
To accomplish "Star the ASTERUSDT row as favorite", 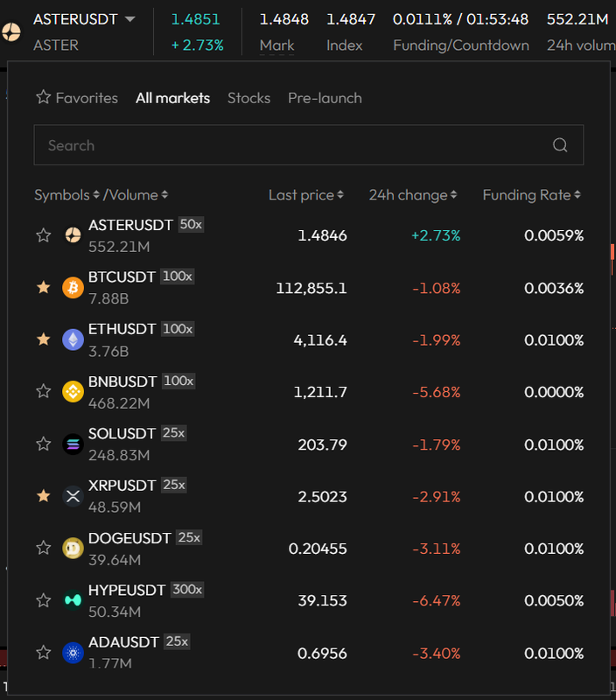I will [x=43, y=234].
